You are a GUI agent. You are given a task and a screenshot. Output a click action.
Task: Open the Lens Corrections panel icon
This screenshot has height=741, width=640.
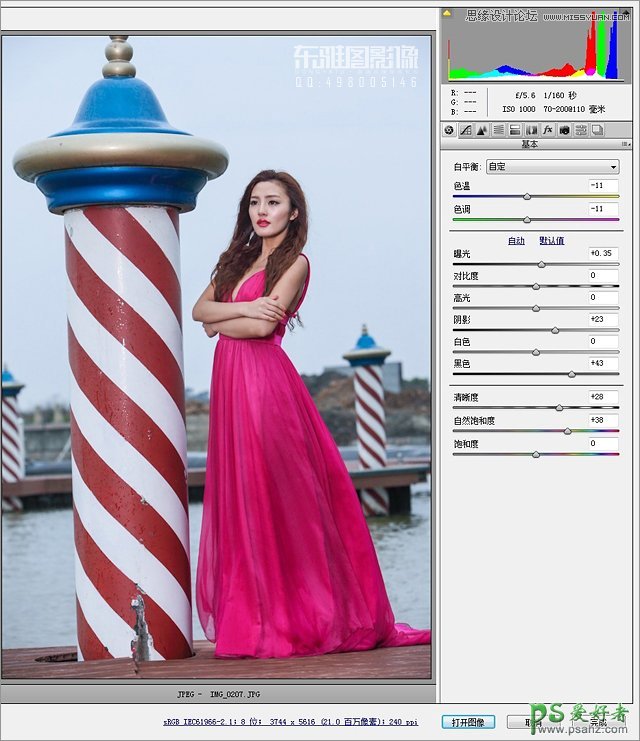pyautogui.click(x=531, y=130)
